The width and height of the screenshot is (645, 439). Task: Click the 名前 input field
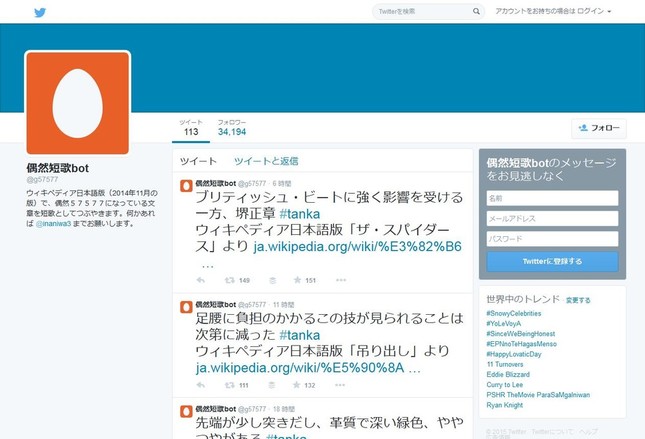[552, 198]
